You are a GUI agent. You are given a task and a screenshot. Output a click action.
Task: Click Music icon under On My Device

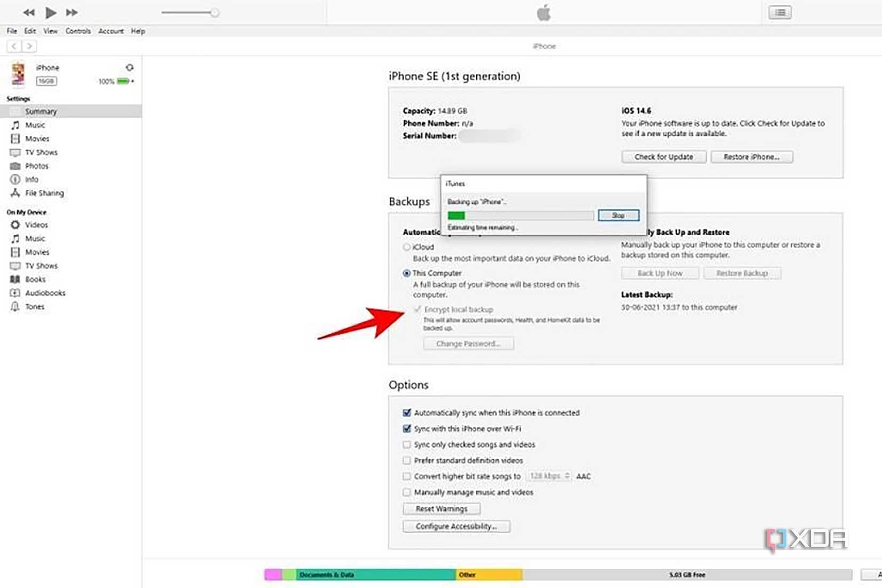(x=16, y=239)
